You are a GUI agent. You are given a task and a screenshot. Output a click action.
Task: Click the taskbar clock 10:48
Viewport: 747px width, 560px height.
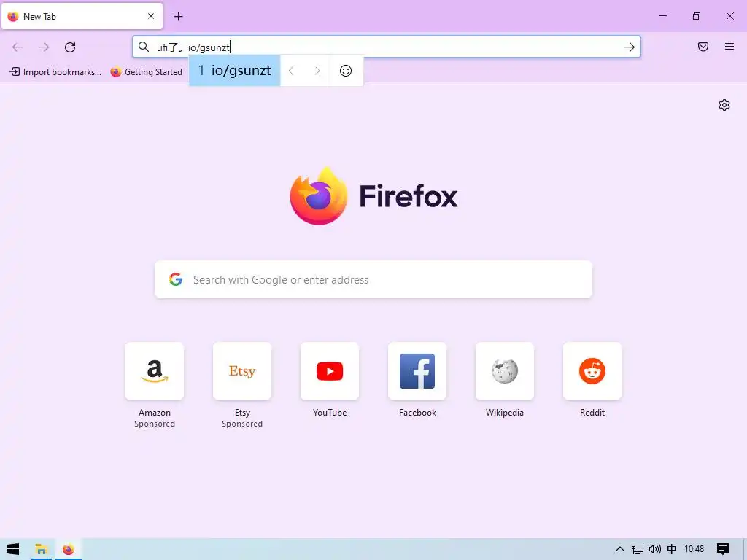click(x=694, y=549)
